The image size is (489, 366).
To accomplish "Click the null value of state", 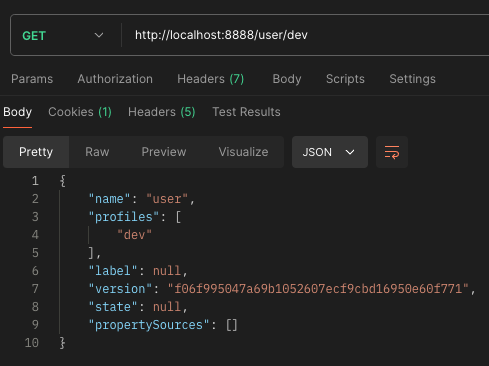I will coord(167,307).
